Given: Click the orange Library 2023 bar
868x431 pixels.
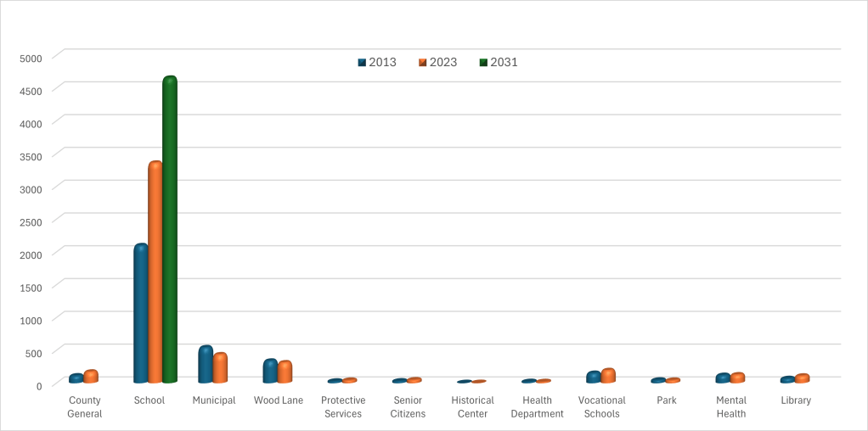Looking at the screenshot, I should [x=802, y=378].
